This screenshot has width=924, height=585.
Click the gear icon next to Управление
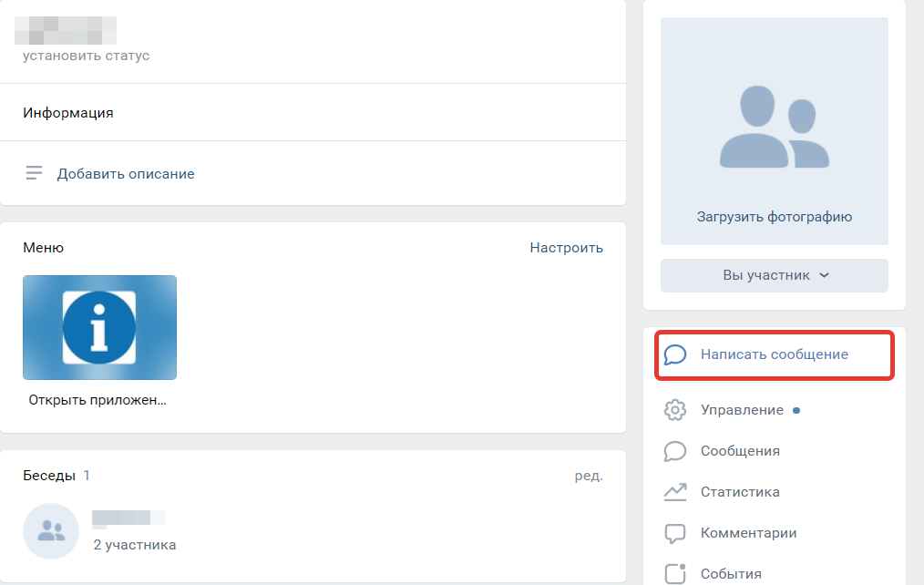click(675, 410)
